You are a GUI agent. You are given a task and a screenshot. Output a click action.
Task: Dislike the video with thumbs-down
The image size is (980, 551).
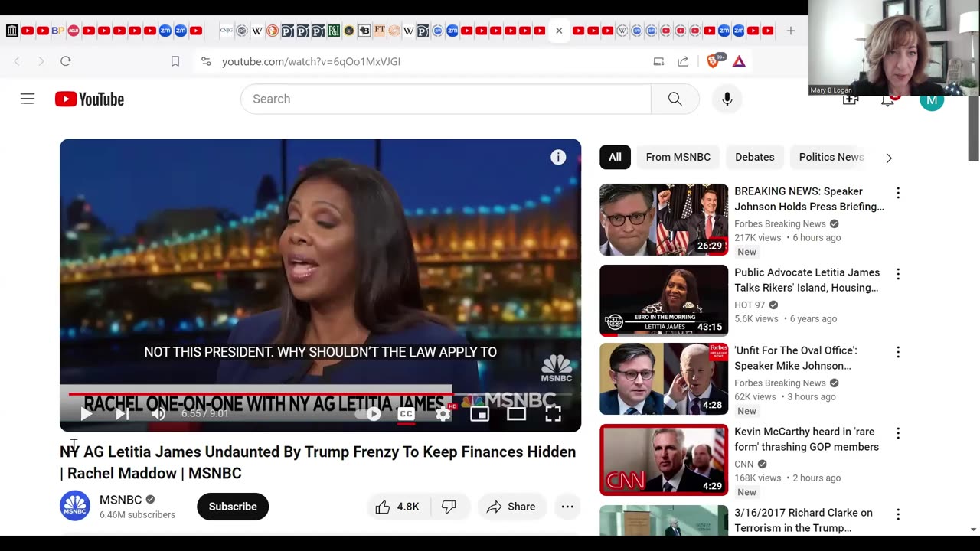click(449, 507)
